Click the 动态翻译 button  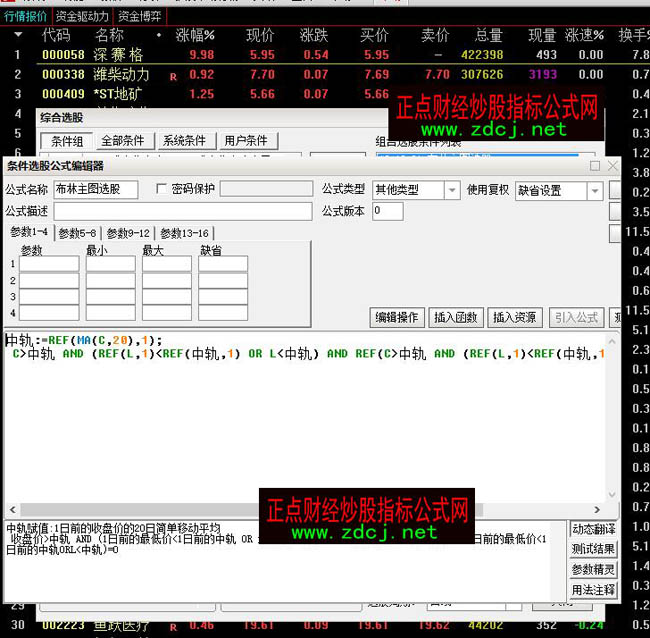pyautogui.click(x=593, y=529)
